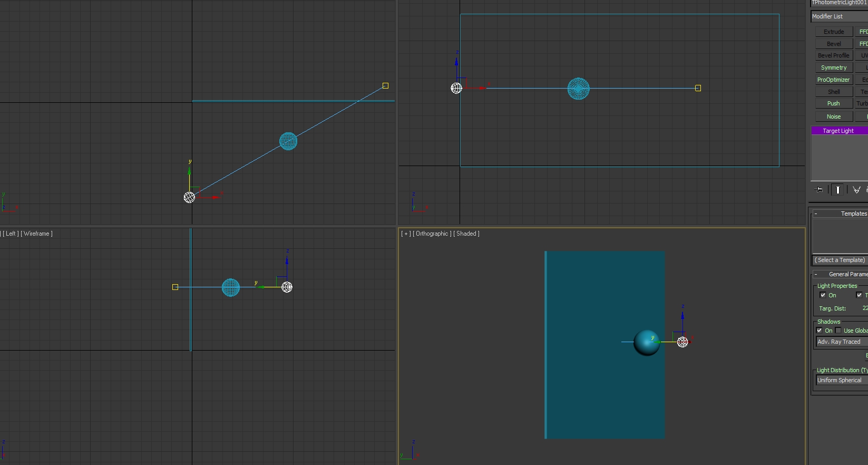Open the Shaded shading menu label
Viewport: 868px width, 465px height.
coord(466,234)
